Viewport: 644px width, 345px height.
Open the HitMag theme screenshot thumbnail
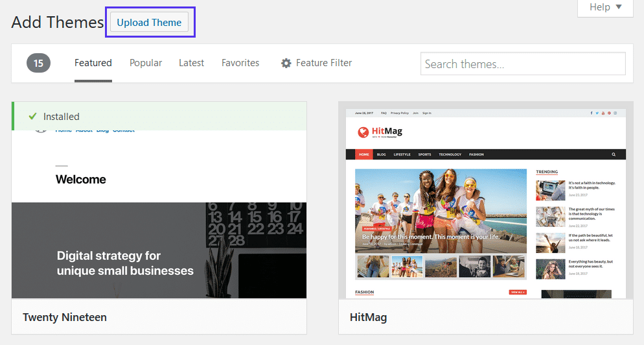tap(485, 201)
